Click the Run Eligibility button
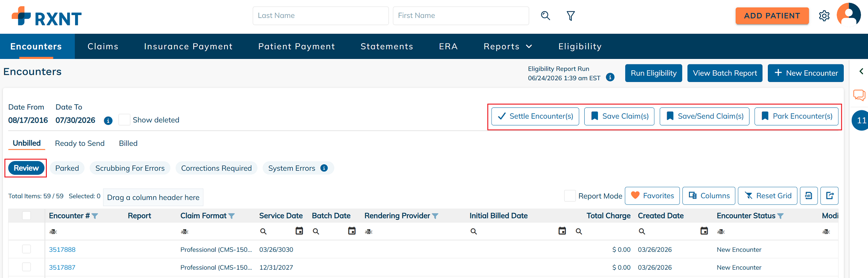The height and width of the screenshot is (278, 868). [654, 73]
